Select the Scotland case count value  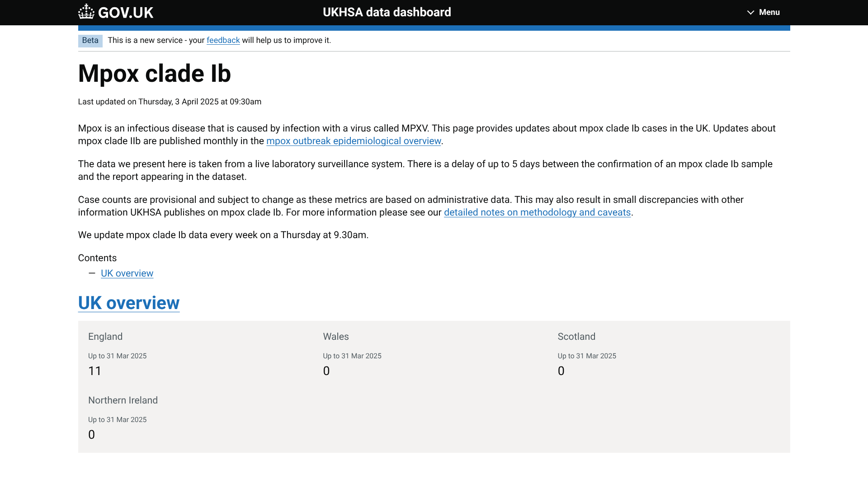(561, 371)
